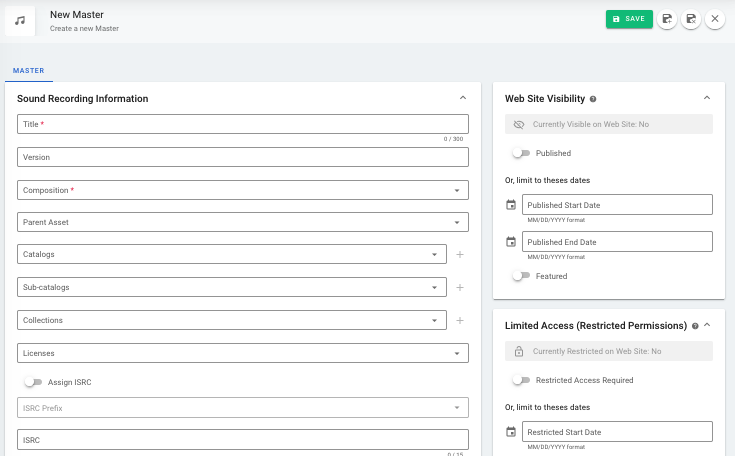Open calendar for Published Start Date
Screen dimensions: 735x456
pyautogui.click(x=511, y=205)
